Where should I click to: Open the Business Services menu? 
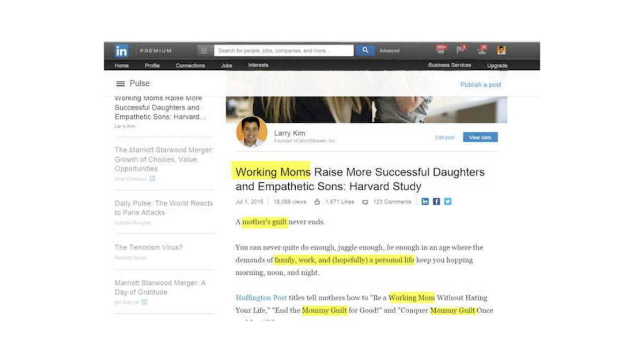(450, 65)
